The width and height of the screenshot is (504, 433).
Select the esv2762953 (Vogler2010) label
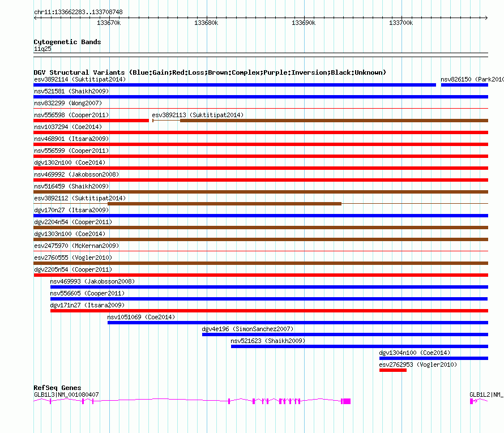point(418,365)
